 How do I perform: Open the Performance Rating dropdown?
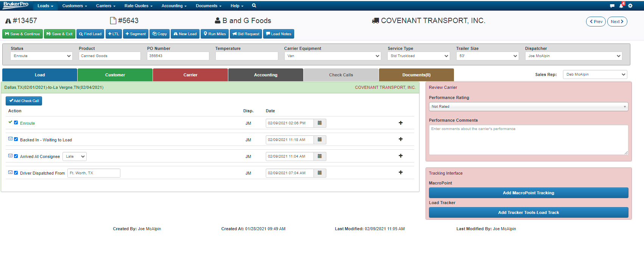pyautogui.click(x=529, y=107)
